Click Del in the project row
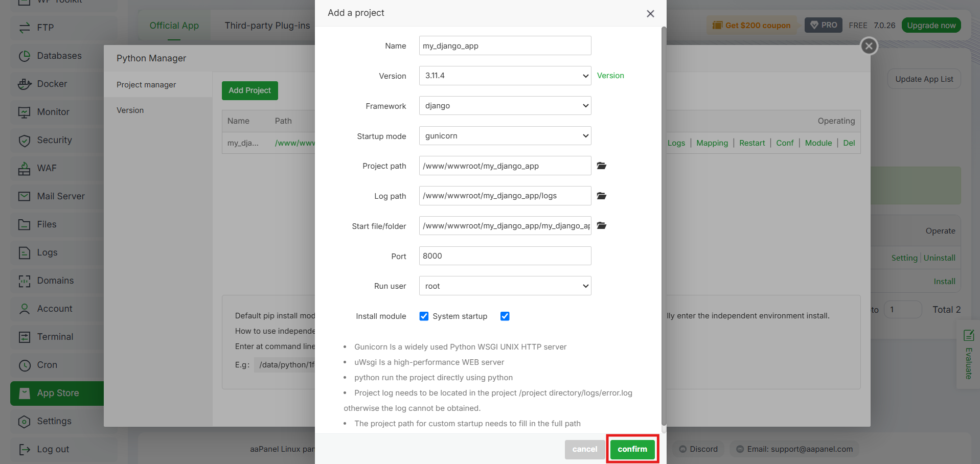Viewport: 980px width, 464px height. click(849, 143)
